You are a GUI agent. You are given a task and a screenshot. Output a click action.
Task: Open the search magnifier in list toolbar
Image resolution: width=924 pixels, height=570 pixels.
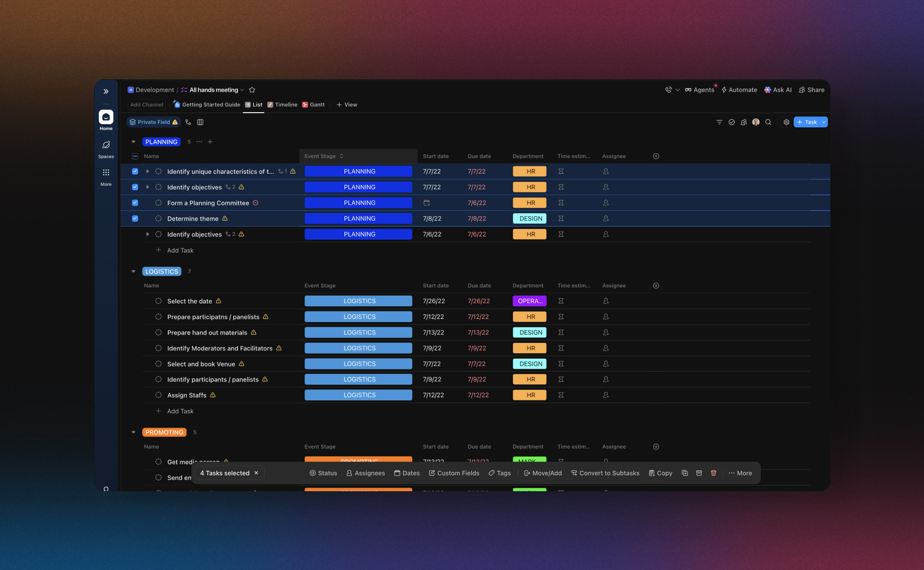click(x=768, y=122)
